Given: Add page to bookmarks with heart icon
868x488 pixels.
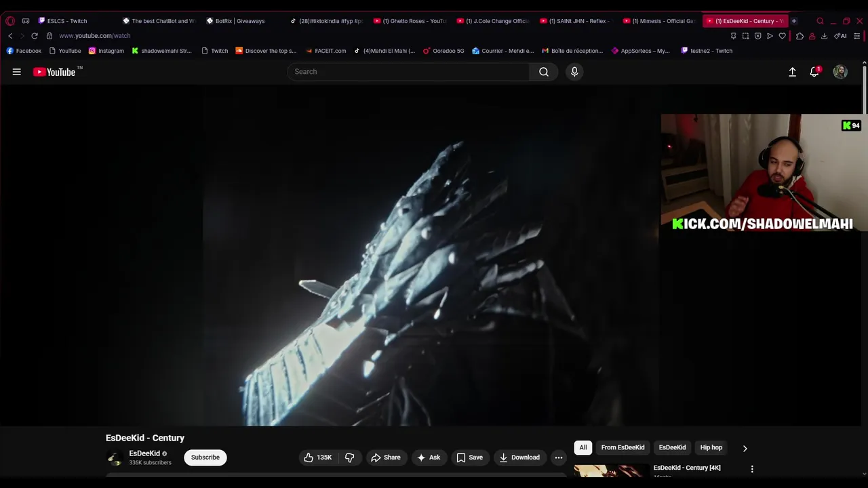Looking at the screenshot, I should (x=782, y=36).
